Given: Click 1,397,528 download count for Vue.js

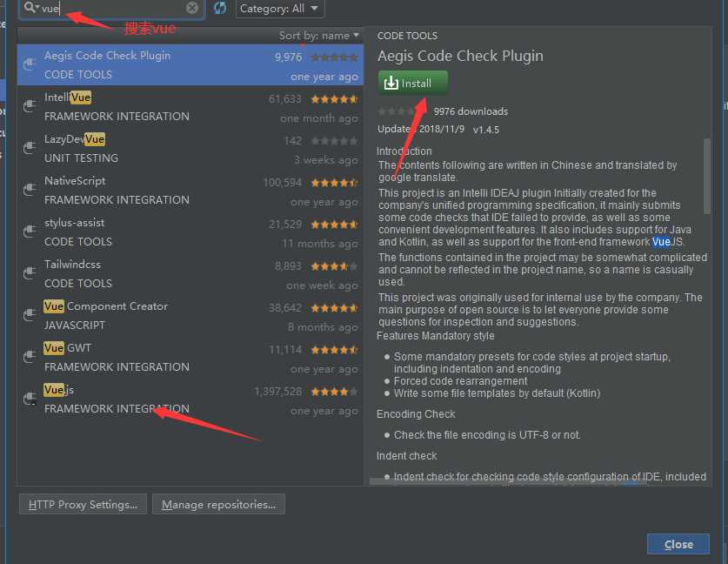Looking at the screenshot, I should pyautogui.click(x=278, y=392).
